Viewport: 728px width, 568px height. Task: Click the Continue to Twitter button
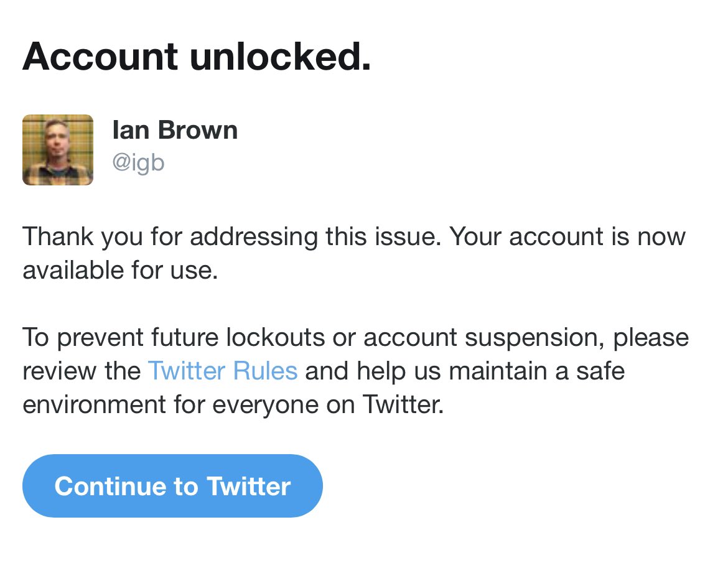point(172,486)
